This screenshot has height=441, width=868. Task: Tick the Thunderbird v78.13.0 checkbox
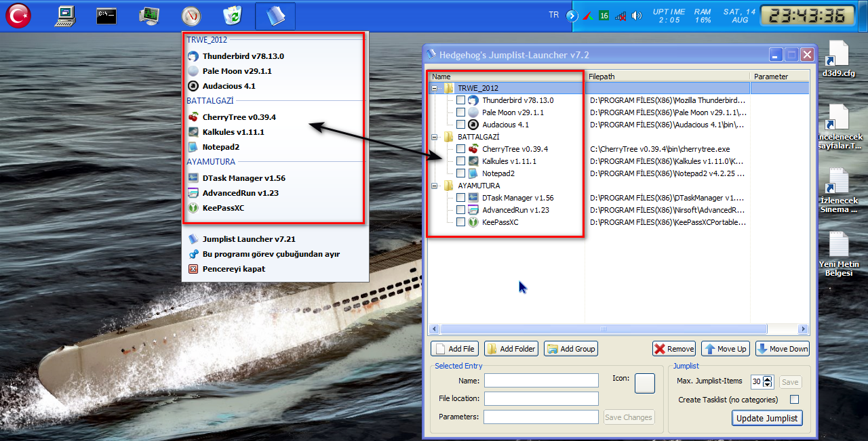(x=461, y=100)
